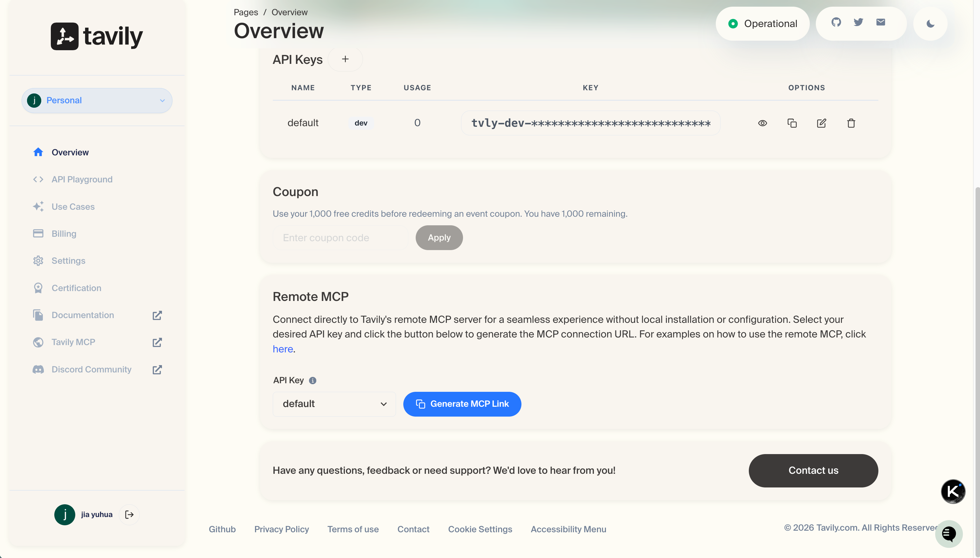
Task: Open the Billing page
Action: tap(55, 233)
